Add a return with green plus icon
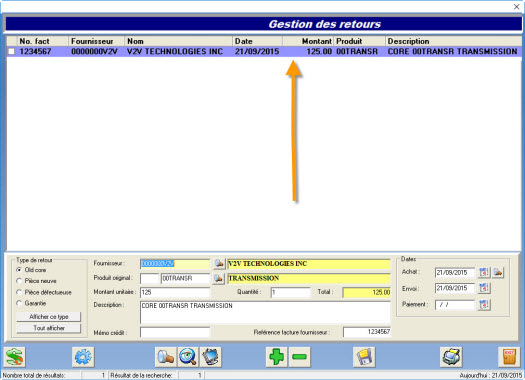Screen dimensions: 525x380 pyautogui.click(x=277, y=357)
